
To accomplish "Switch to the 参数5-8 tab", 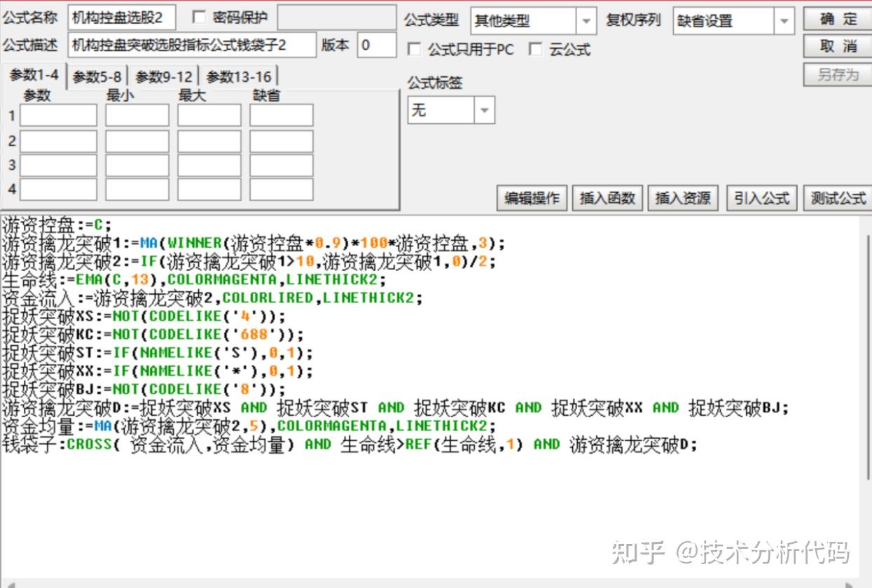I will [97, 77].
